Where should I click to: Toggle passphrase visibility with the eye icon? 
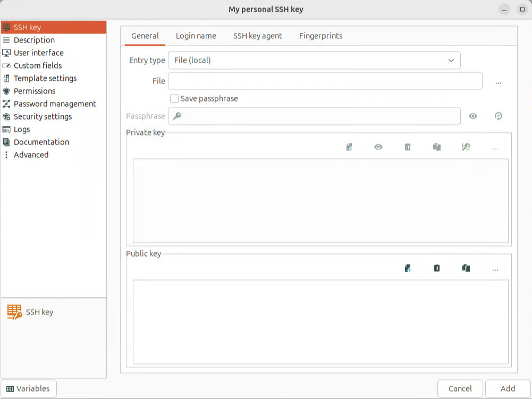tap(473, 116)
